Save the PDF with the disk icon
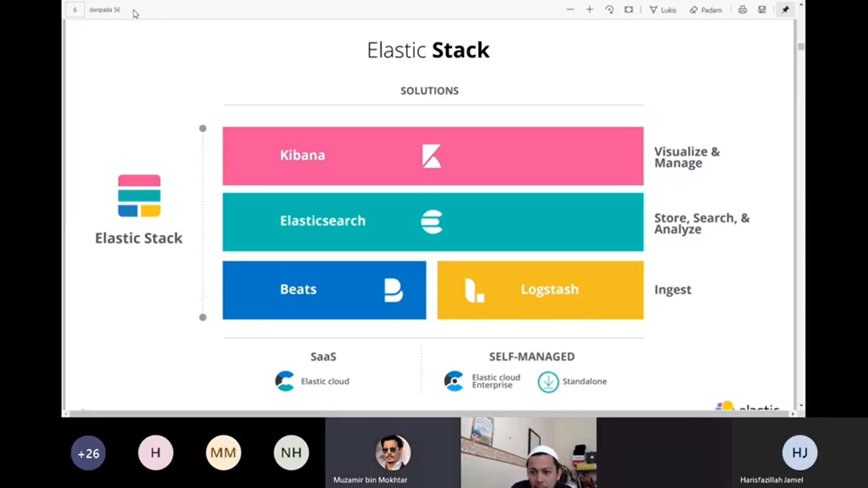This screenshot has height=488, width=868. (x=762, y=10)
